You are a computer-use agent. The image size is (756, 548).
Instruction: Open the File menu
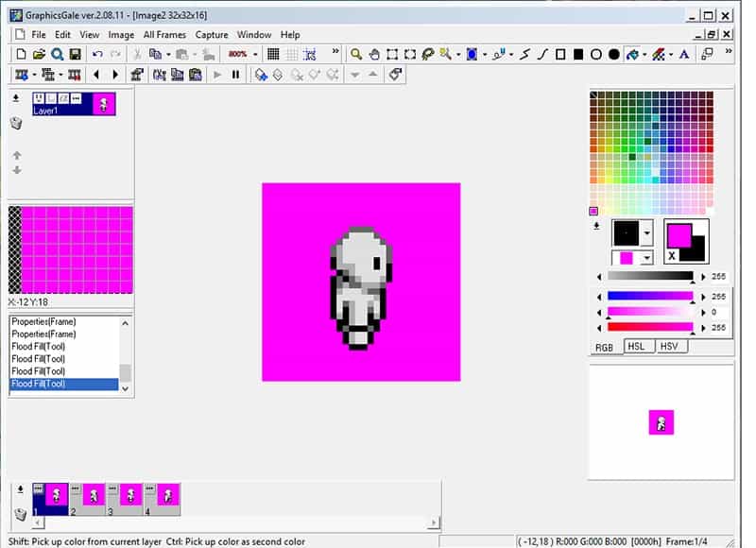tap(39, 35)
